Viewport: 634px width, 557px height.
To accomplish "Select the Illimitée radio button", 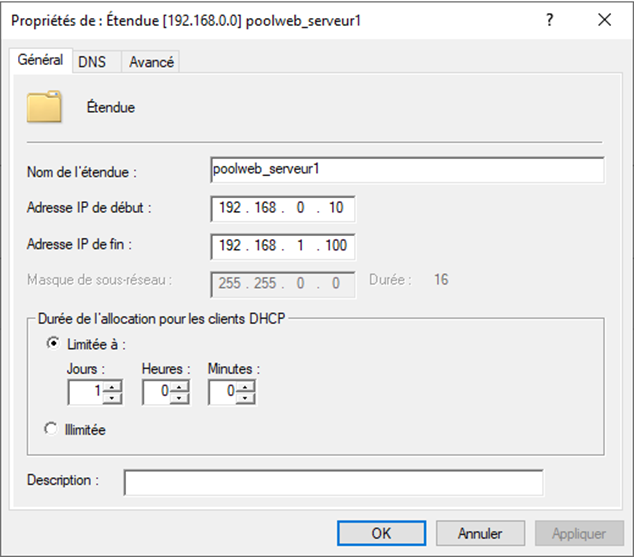I will pos(52,429).
